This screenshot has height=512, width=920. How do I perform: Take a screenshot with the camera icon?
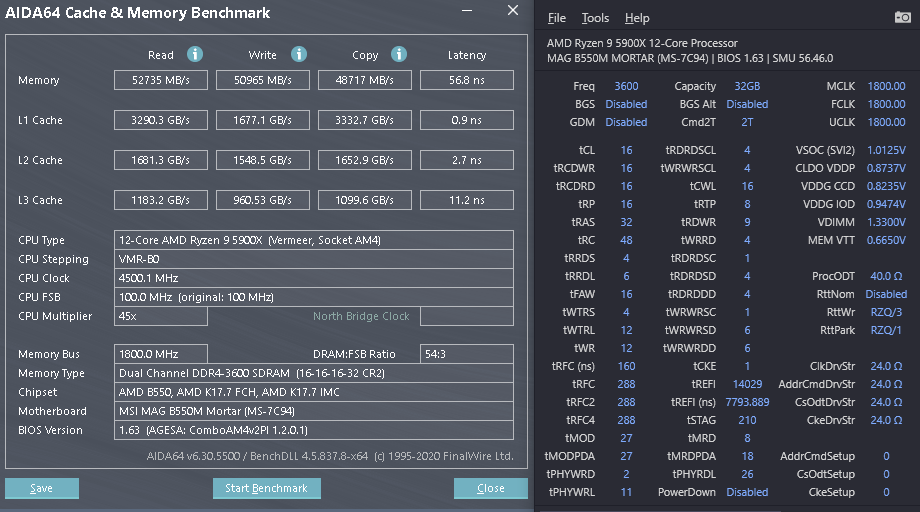coord(902,17)
